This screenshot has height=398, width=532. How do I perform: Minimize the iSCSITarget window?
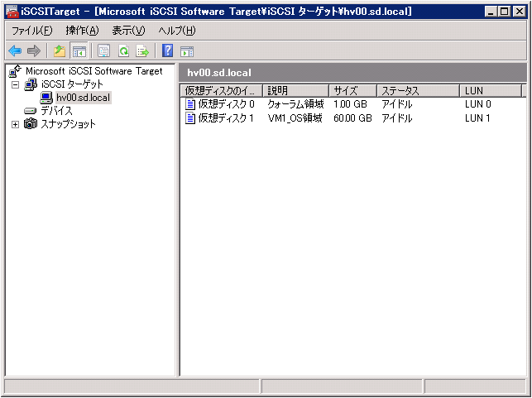(491, 12)
